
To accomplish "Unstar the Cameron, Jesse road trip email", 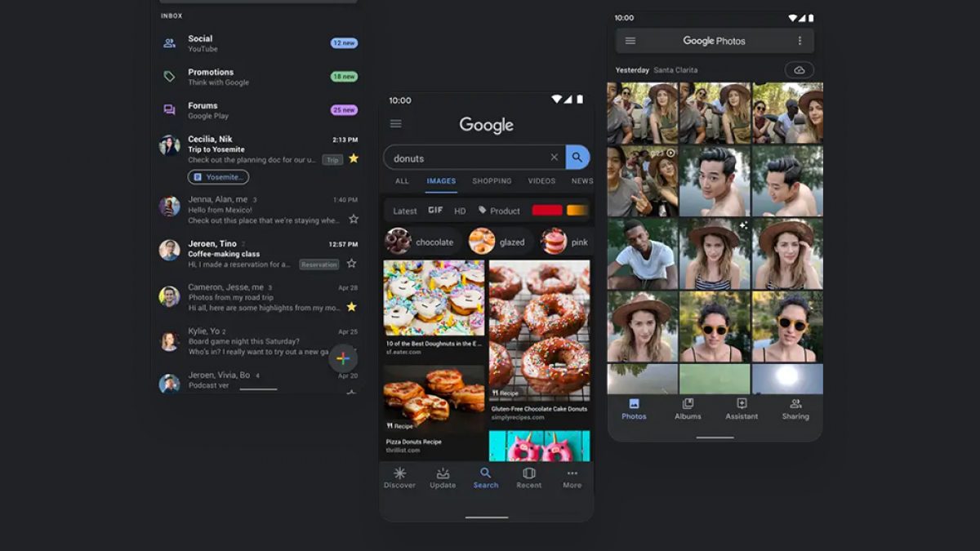I will click(x=352, y=307).
